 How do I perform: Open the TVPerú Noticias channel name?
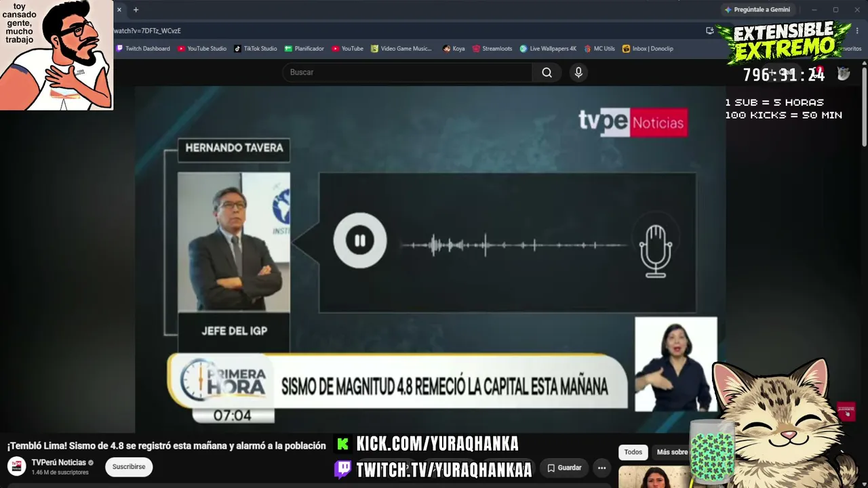pos(59,463)
